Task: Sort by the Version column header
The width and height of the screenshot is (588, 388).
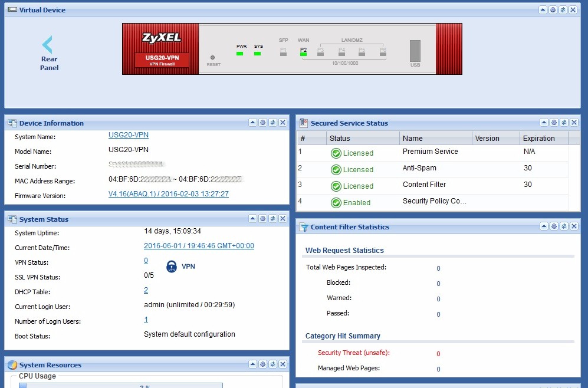Action: pyautogui.click(x=496, y=139)
